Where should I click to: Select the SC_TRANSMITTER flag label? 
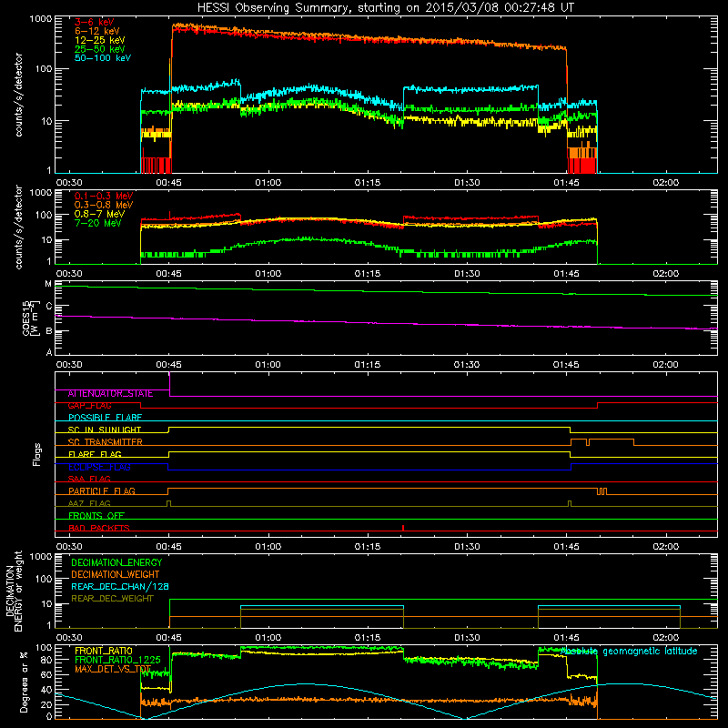[x=105, y=442]
